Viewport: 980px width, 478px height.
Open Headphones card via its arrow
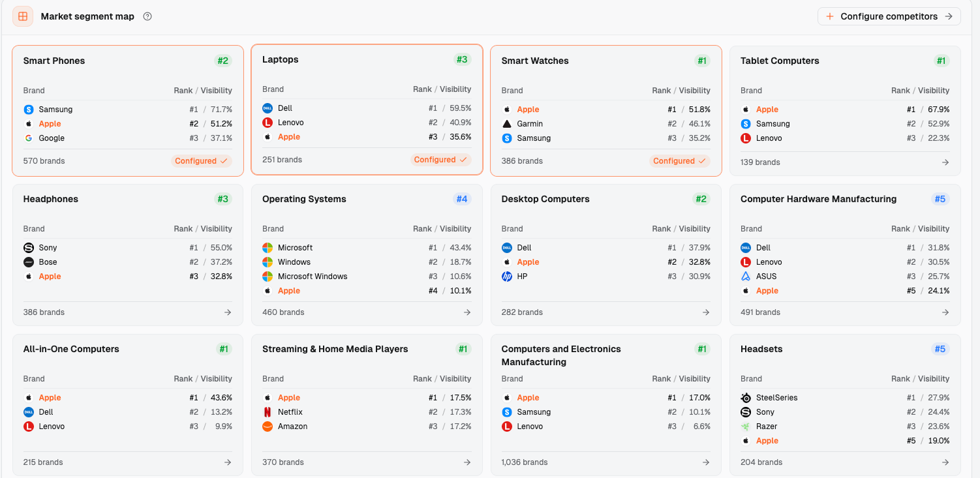coord(228,312)
